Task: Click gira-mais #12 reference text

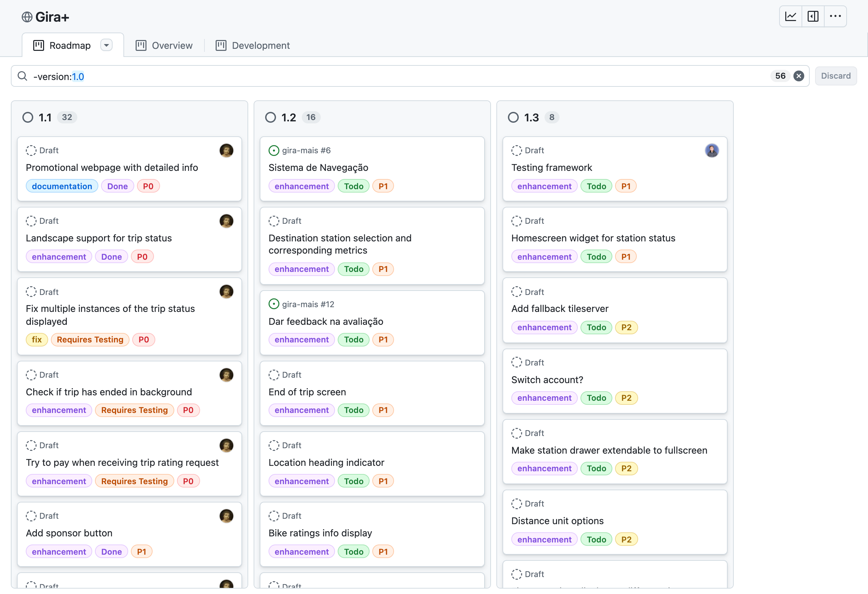Action: pos(308,304)
